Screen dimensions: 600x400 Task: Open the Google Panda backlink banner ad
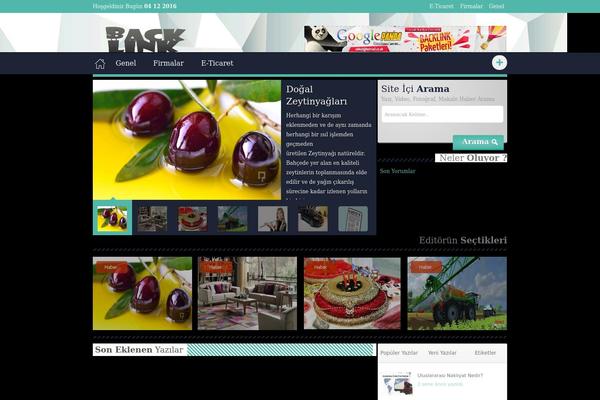(x=405, y=39)
